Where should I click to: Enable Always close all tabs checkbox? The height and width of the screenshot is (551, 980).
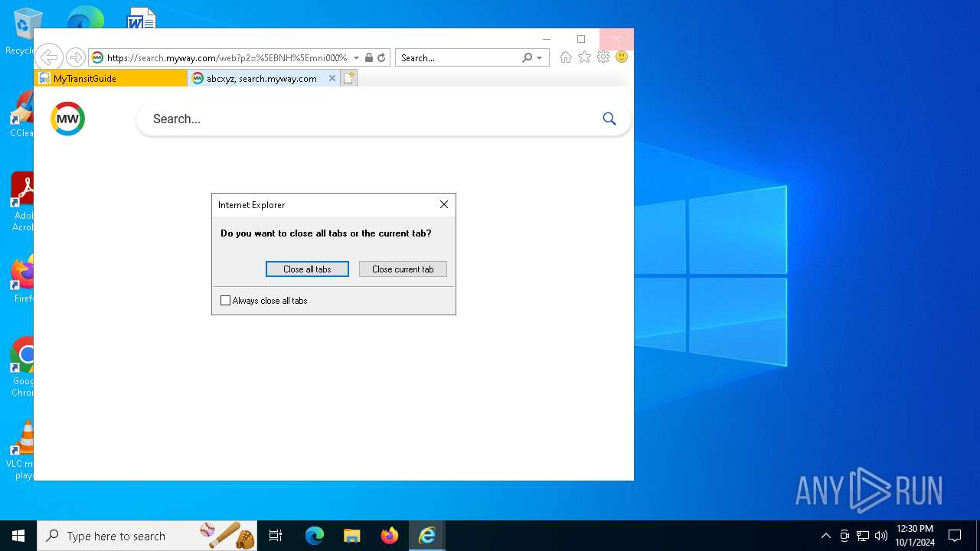click(225, 301)
